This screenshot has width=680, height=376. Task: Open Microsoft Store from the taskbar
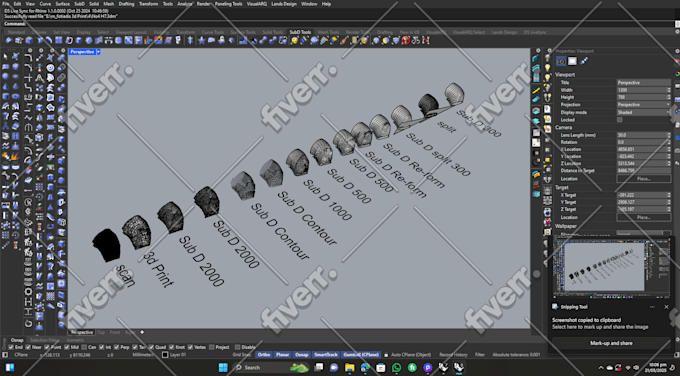click(381, 368)
